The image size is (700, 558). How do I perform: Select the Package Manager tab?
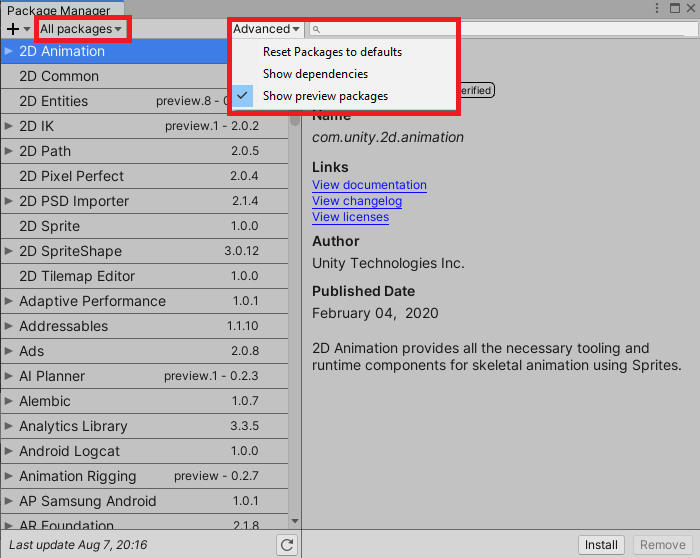(x=58, y=10)
